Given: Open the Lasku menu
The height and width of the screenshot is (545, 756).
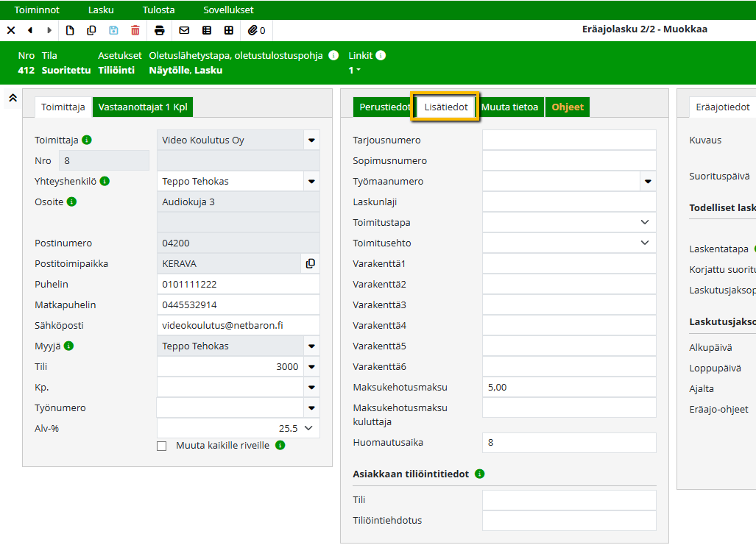Looking at the screenshot, I should point(101,10).
